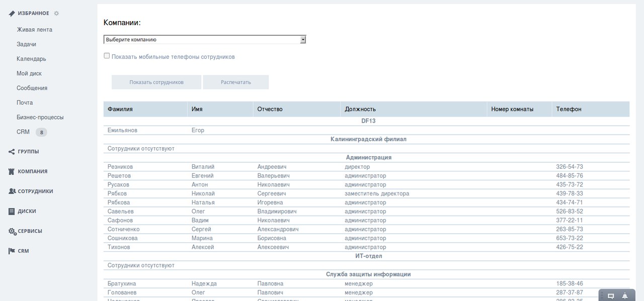Open Живая лента in sidebar
This screenshot has height=301, width=644.
(34, 30)
